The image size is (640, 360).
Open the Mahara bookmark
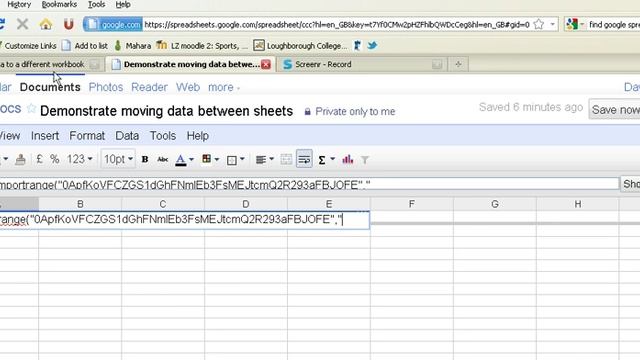pyautogui.click(x=132, y=46)
